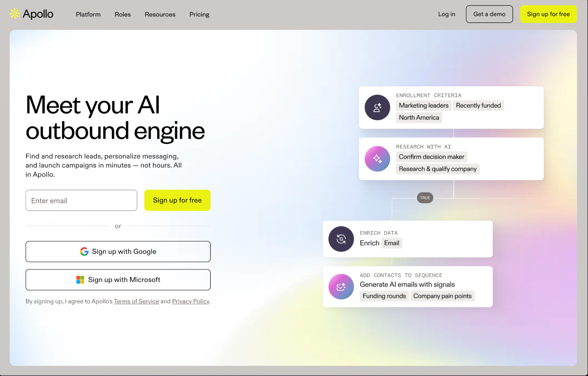The height and width of the screenshot is (376, 588).
Task: Open the Privacy Policy link
Action: click(191, 301)
